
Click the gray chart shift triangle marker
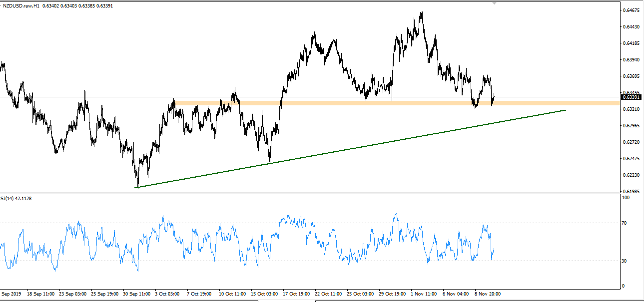(x=495, y=2)
